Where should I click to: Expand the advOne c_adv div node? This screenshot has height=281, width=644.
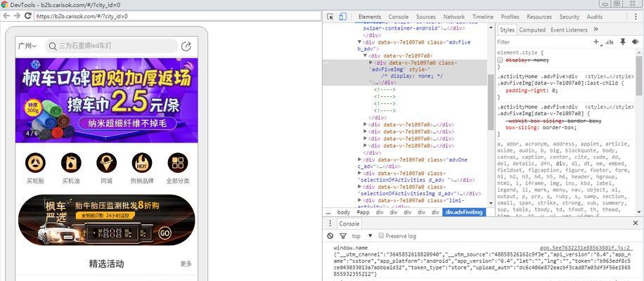(360, 159)
